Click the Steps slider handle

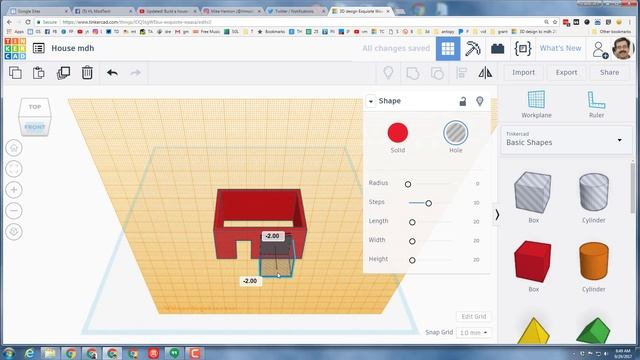click(429, 203)
